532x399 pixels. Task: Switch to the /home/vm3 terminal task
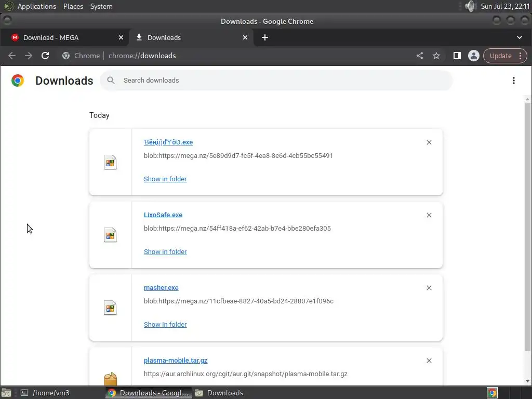[x=46, y=393]
